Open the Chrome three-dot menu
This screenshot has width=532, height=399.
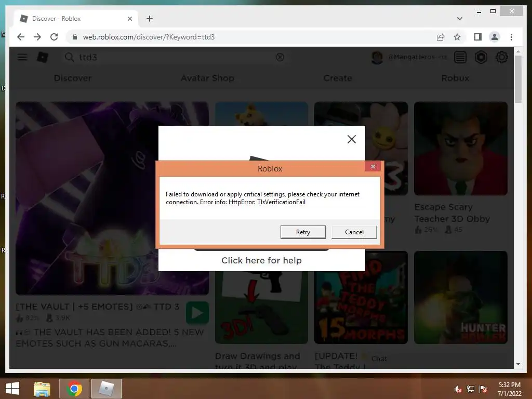coord(511,37)
